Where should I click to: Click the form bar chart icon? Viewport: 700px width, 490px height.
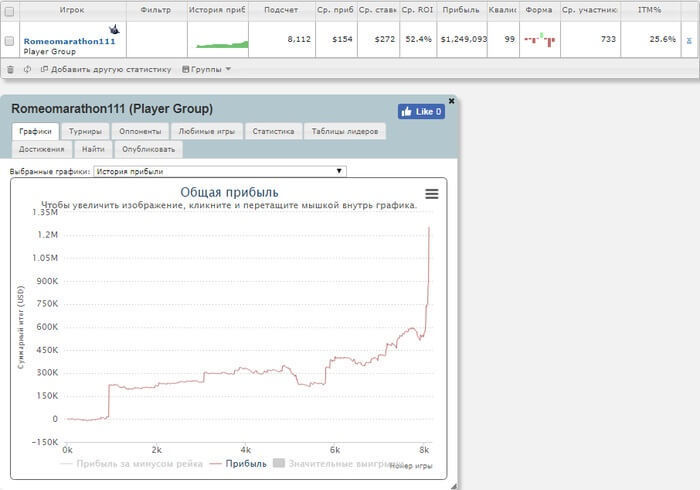[x=539, y=40]
